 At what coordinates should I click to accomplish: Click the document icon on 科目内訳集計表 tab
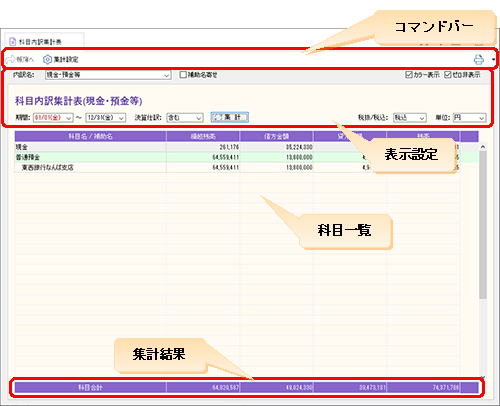[13, 42]
